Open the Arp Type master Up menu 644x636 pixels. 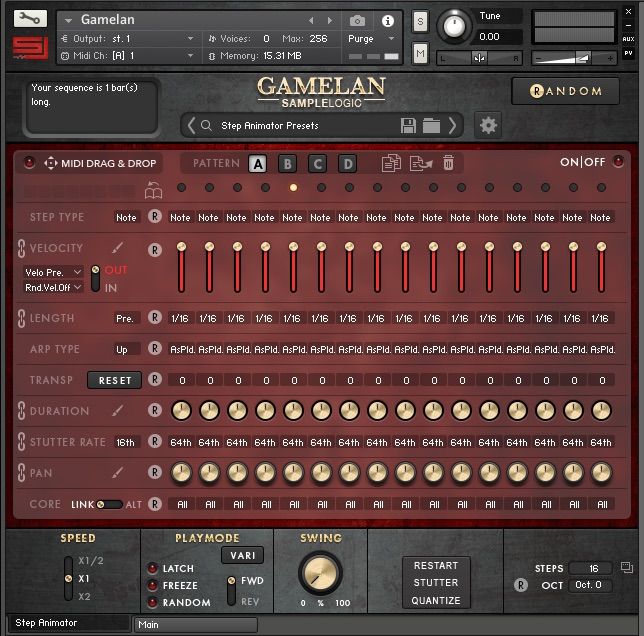pos(126,349)
